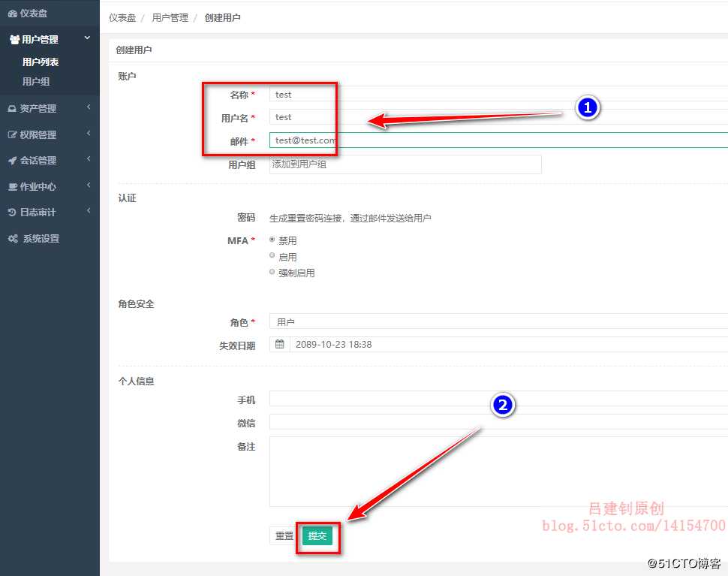Image resolution: width=728 pixels, height=576 pixels.
Task: Click the 权限管理 menu label
Action: point(38,134)
